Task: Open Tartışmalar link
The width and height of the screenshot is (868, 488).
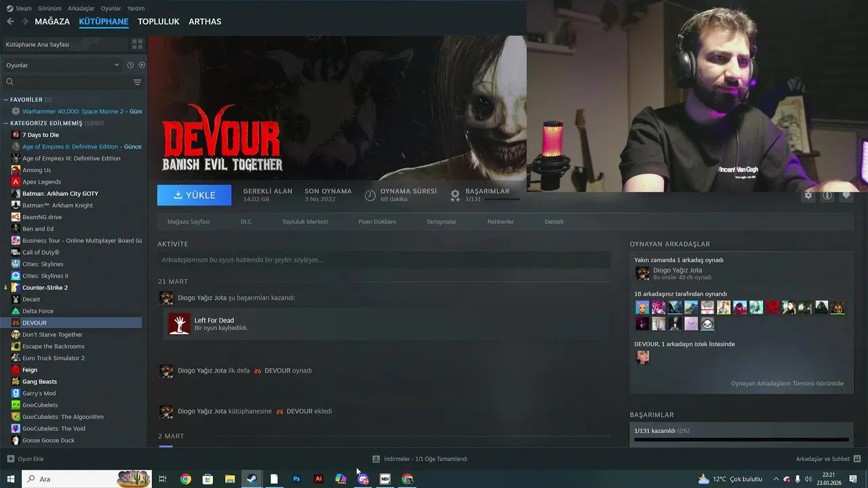Action: pyautogui.click(x=441, y=222)
